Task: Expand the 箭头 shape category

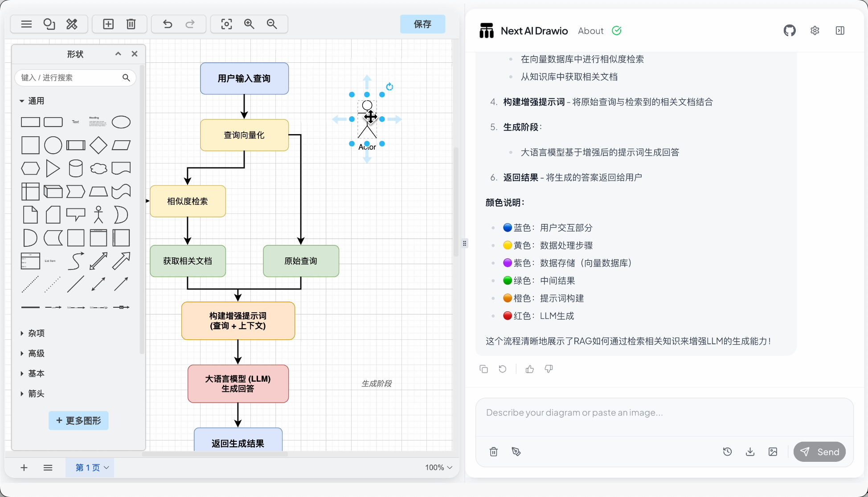Action: pos(36,394)
